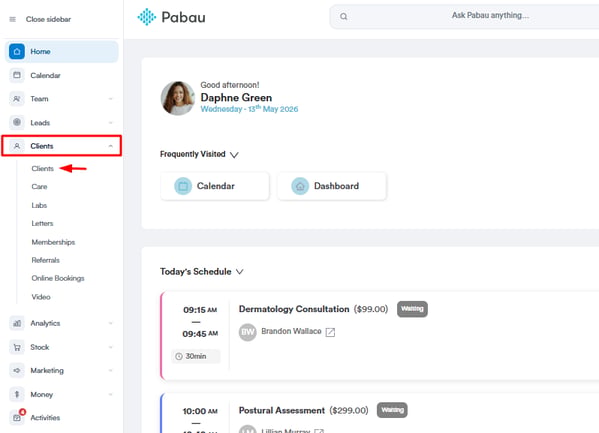Open Online Bookings submenu item
This screenshot has width=599, height=433.
point(58,278)
